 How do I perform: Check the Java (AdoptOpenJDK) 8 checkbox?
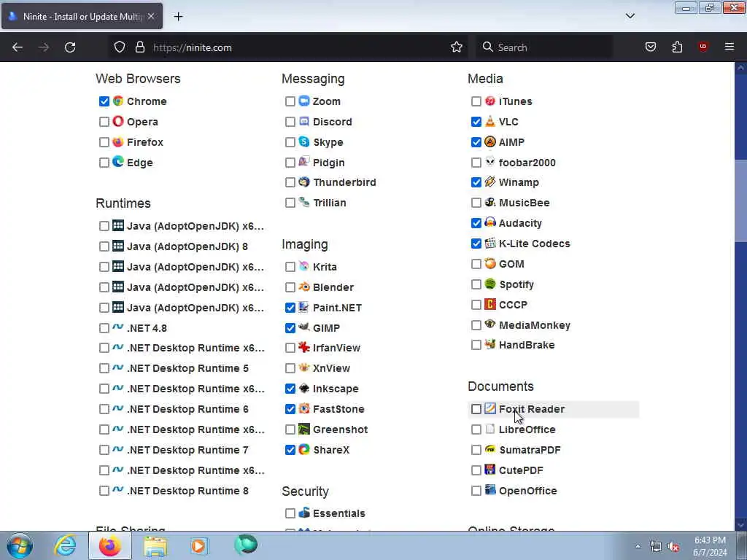104,246
